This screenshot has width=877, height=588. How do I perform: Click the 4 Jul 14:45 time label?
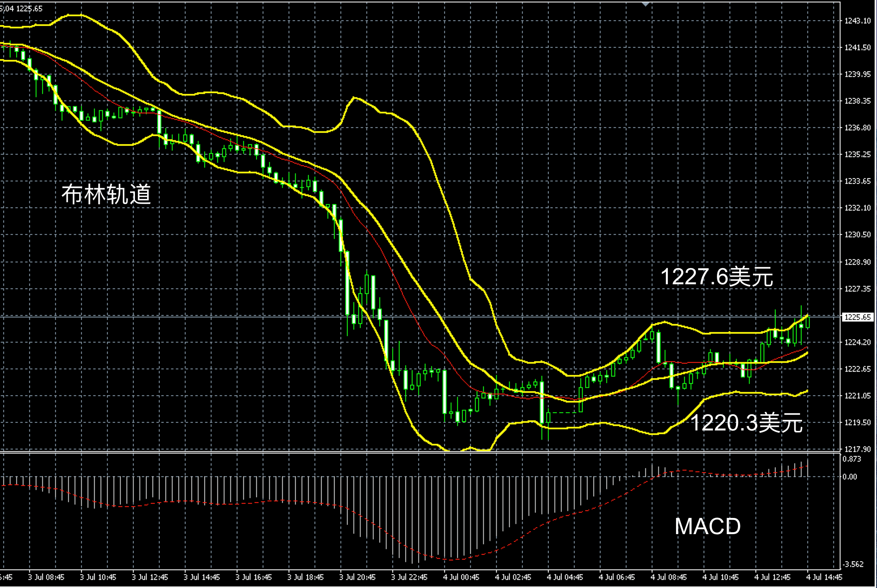tap(824, 577)
